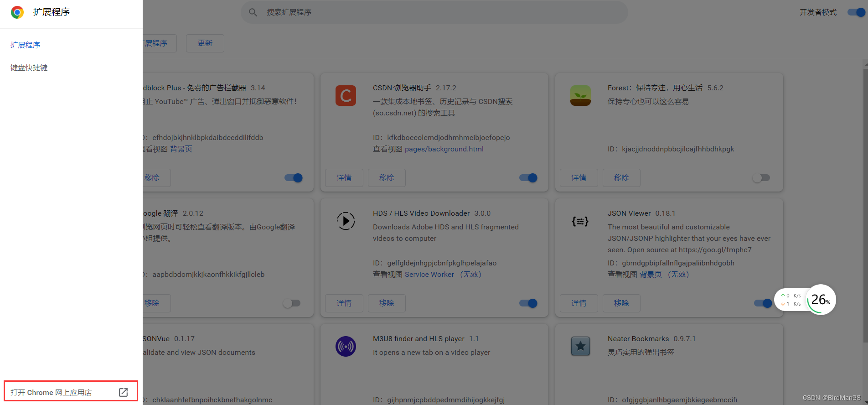Click Neater Bookmarks 0.9.7.1 title

651,338
